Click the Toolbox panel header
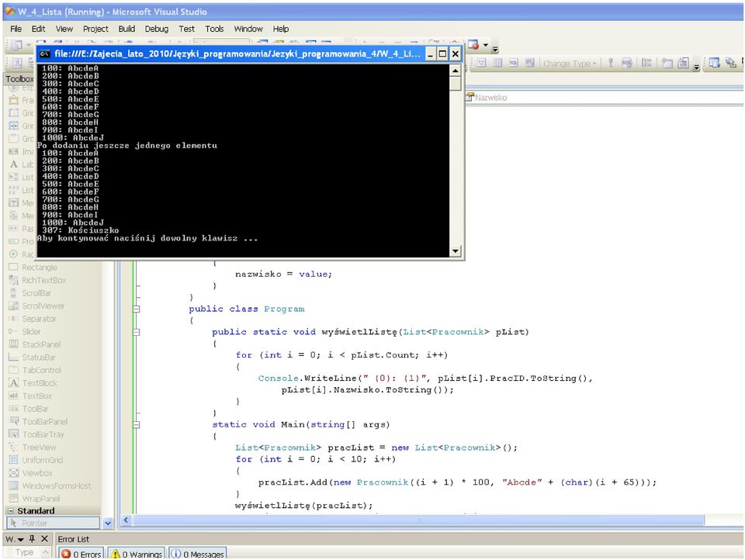This screenshot has height=560, width=745. coord(19,79)
